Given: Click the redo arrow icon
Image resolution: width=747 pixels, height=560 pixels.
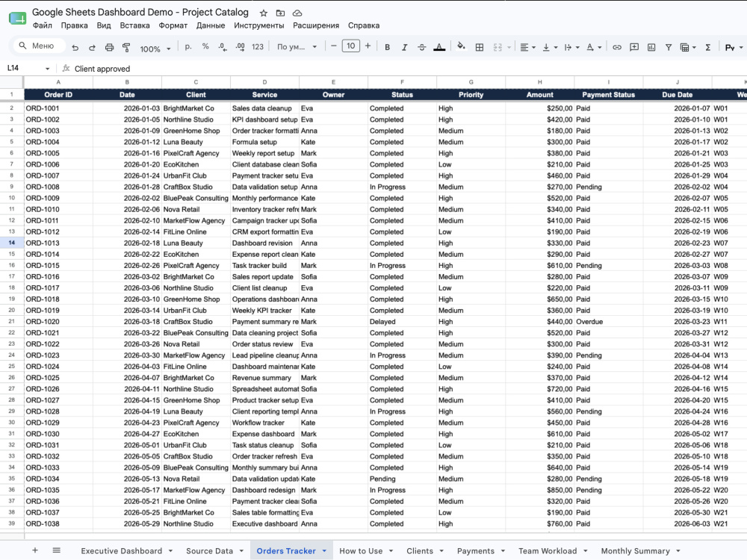Looking at the screenshot, I should point(92,47).
